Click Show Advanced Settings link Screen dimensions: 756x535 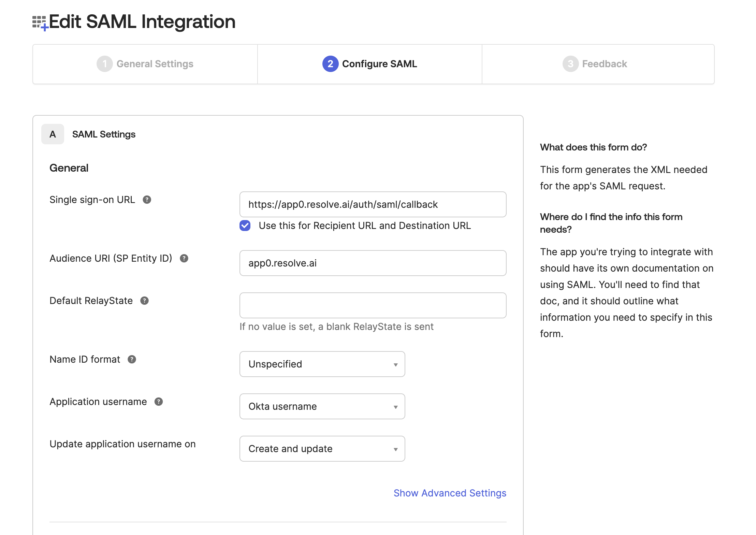tap(450, 493)
